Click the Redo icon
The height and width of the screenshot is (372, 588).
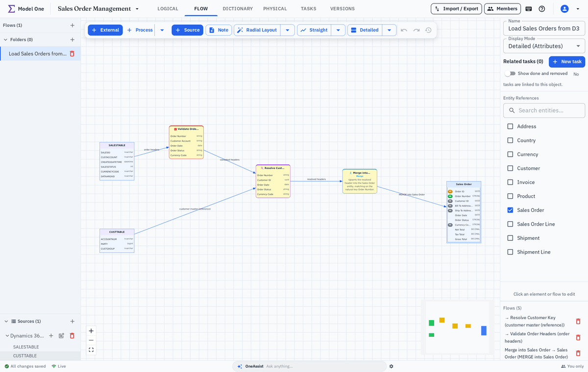416,30
